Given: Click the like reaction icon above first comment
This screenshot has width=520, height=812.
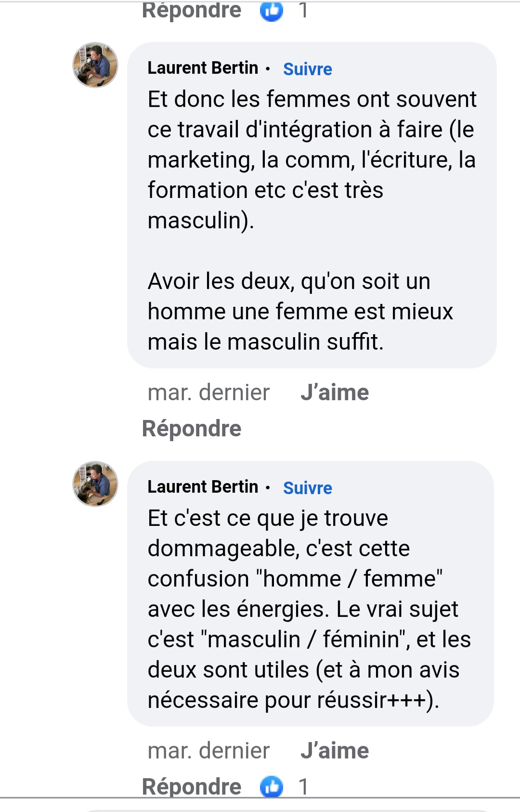Looking at the screenshot, I should (272, 11).
